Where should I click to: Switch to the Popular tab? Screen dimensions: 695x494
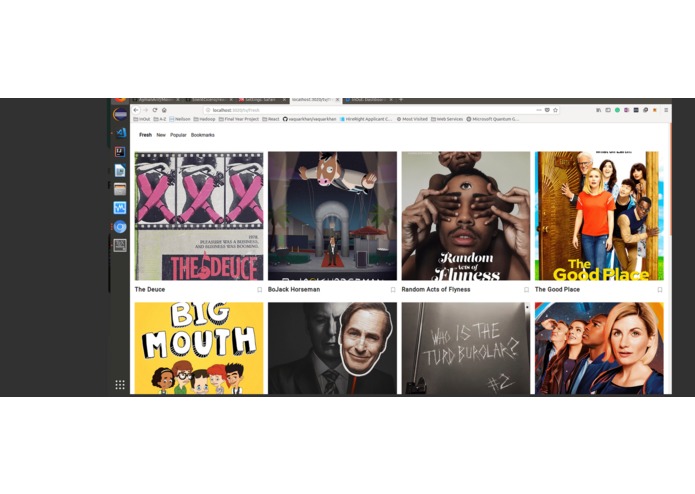tap(178, 135)
